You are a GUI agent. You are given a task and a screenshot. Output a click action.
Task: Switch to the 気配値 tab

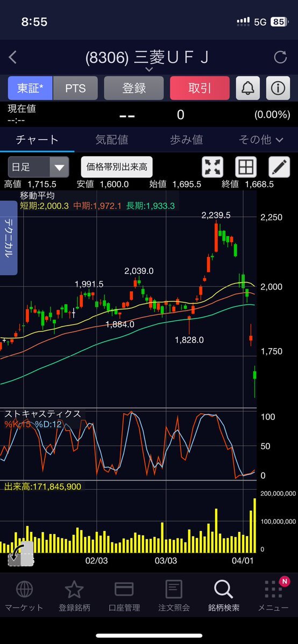(112, 140)
